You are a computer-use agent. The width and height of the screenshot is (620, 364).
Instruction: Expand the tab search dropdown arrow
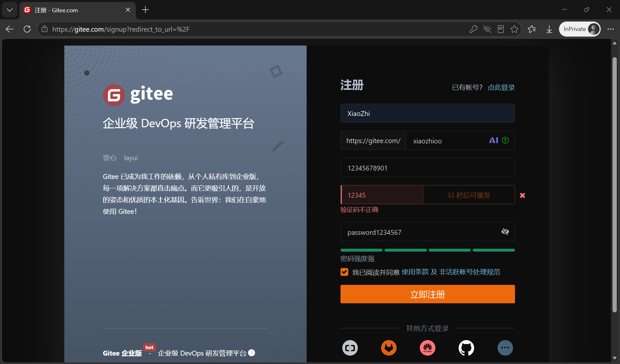(10, 10)
